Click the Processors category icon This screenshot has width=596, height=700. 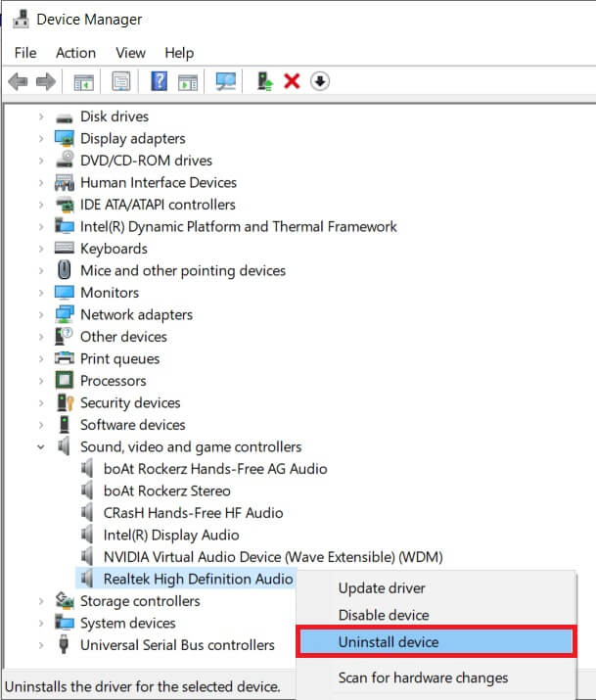[65, 381]
